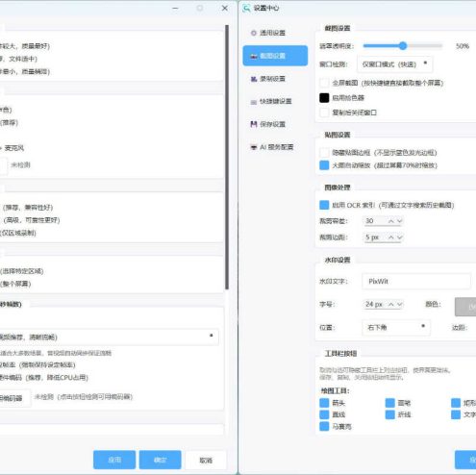Click the 50% transparency value text
The image size is (476, 475).
coord(463,46)
